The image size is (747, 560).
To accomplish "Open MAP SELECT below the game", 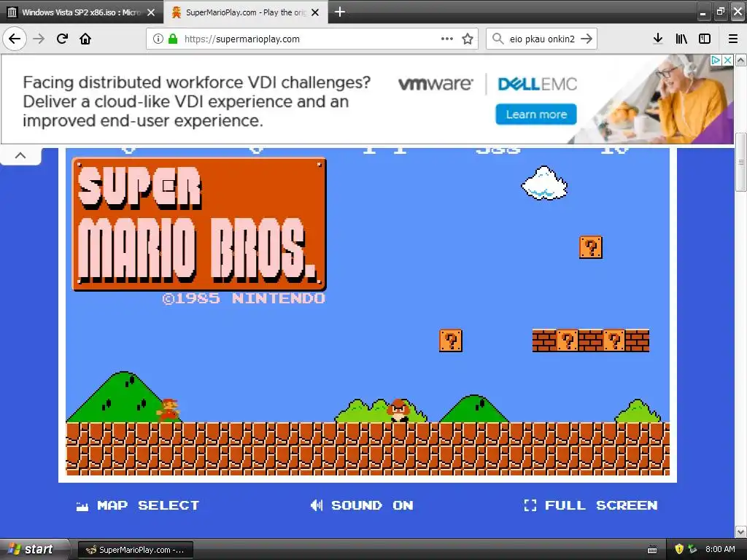I will (138, 505).
